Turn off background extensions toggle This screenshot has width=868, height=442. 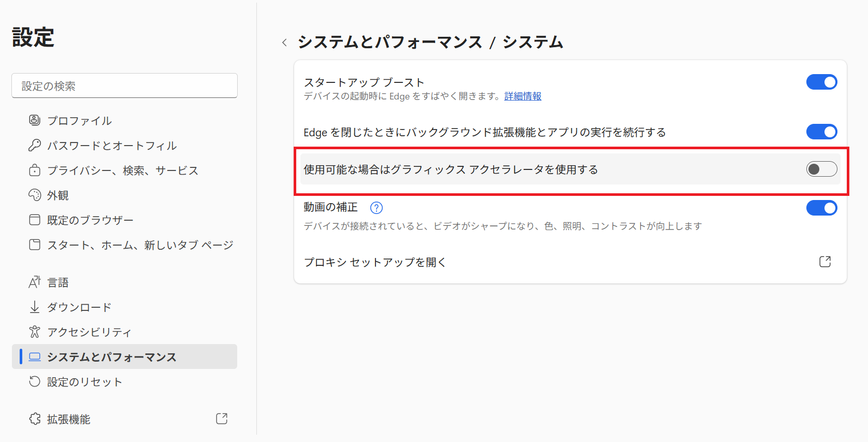tap(821, 132)
